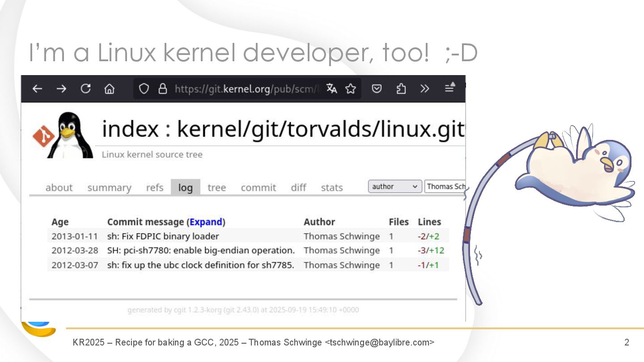Click the -2/+2 lines value

pos(428,236)
